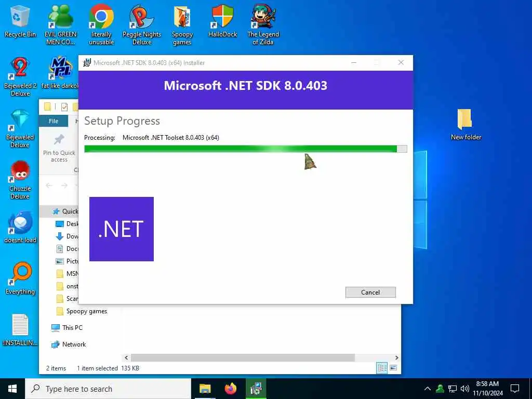Screen dimensions: 532x399
Task: Select Documents item in Explorer sidebar
Action: pyautogui.click(x=66, y=249)
